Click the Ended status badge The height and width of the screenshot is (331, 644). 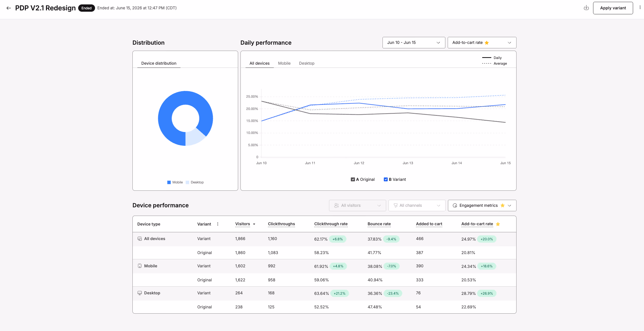click(86, 8)
